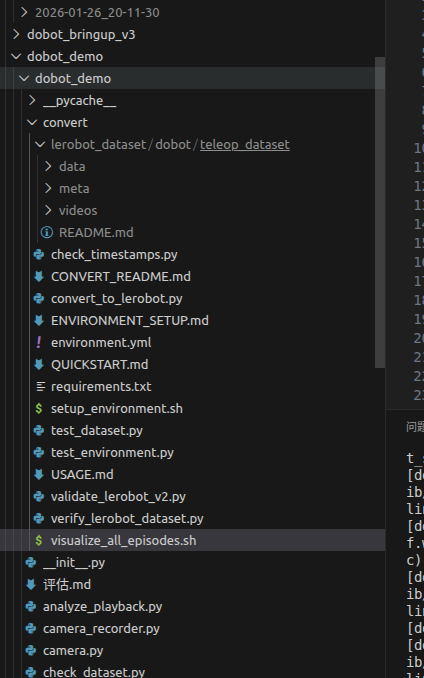Click the Python icon beside __init__.py
This screenshot has width=424, height=678.
[x=31, y=563]
